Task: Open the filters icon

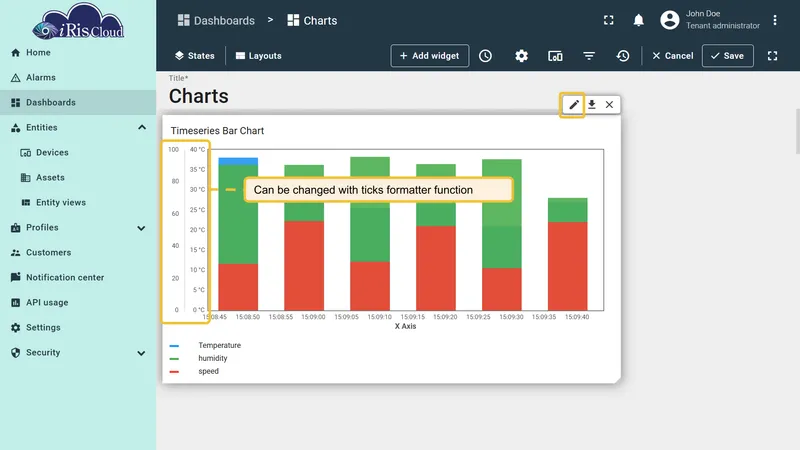Action: [x=589, y=56]
